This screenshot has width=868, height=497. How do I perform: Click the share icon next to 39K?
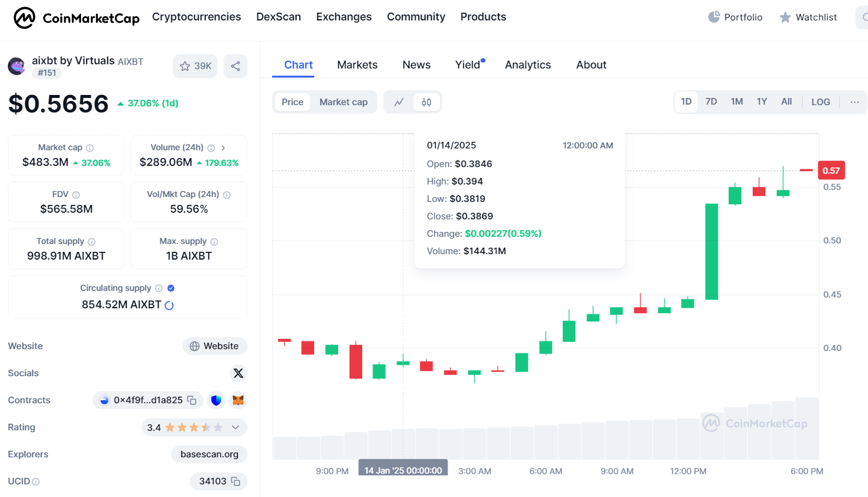235,66
